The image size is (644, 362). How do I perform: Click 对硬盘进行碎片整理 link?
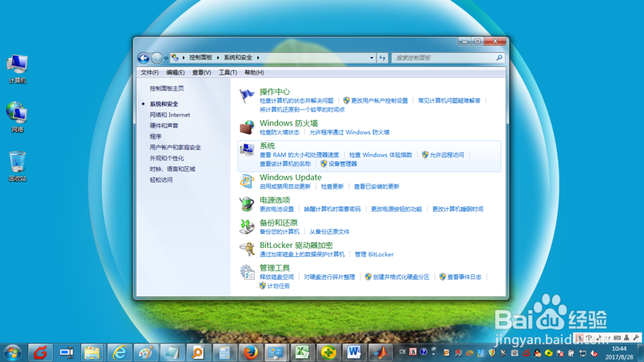329,277
